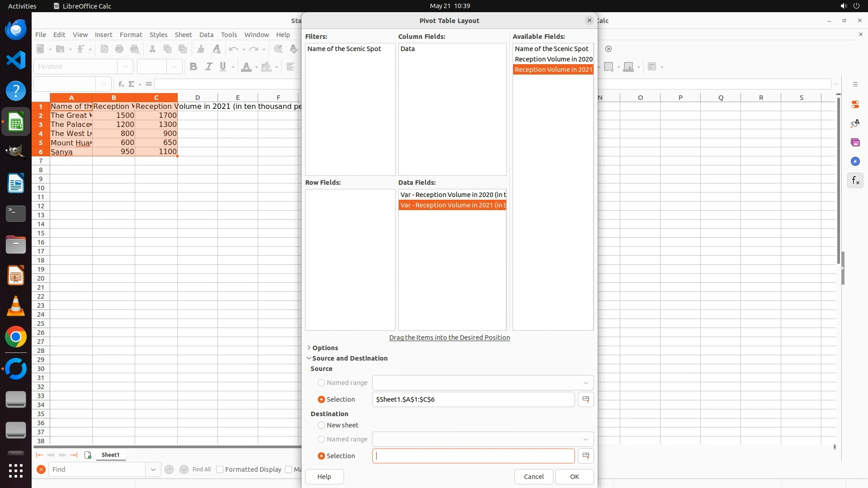Screen dimensions: 868x488
Task: Open the Data menu
Action: pyautogui.click(x=206, y=35)
